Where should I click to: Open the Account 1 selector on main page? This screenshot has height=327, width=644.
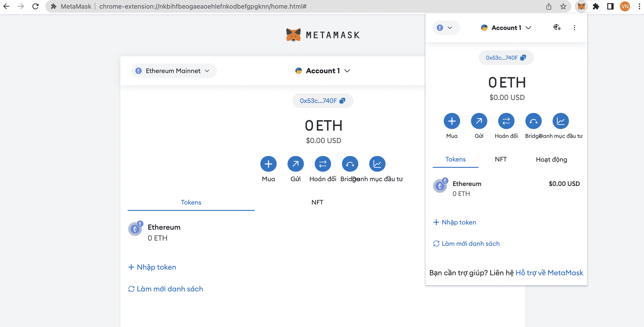(322, 71)
